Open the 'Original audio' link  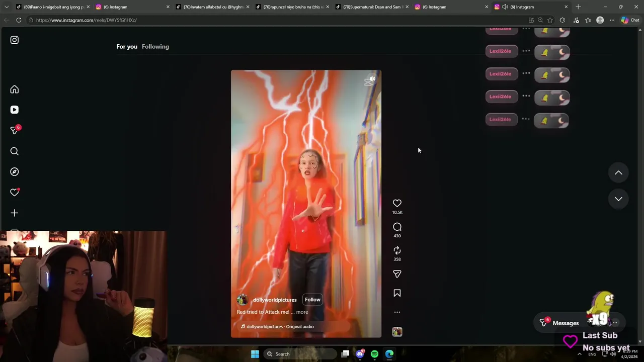click(300, 327)
